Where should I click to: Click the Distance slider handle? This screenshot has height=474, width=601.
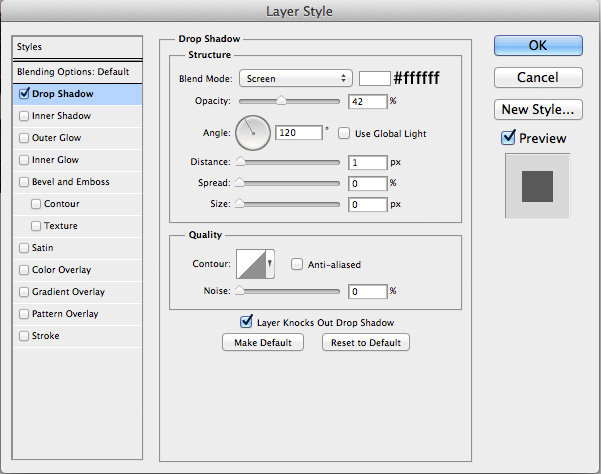(x=240, y=161)
